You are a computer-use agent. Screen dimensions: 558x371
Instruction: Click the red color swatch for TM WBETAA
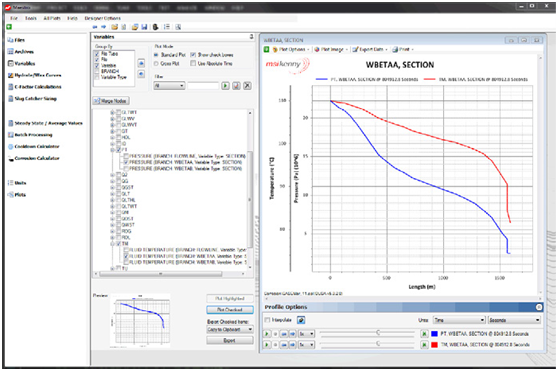(x=434, y=345)
